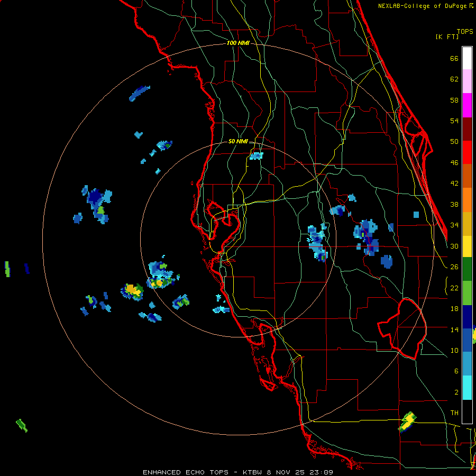Click the '[K FT]' unit label
Viewport: 476px width, 476px height.
(447, 37)
